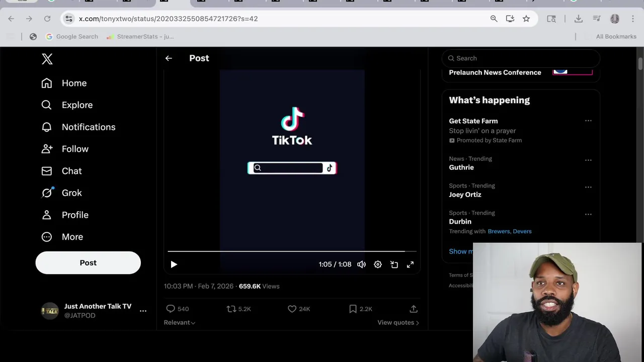Open options for State Farm trend
This screenshot has width=644, height=362.
point(588,121)
